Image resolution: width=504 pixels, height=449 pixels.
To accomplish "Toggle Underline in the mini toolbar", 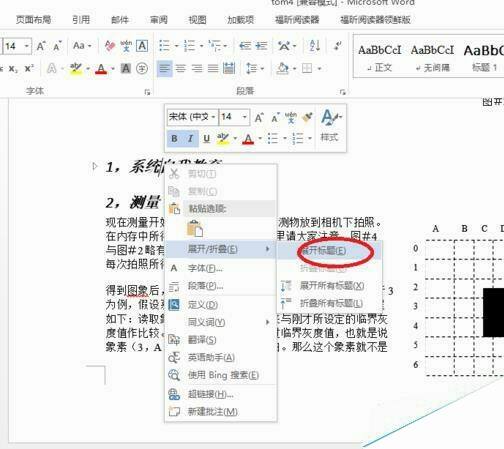I will tap(207, 138).
